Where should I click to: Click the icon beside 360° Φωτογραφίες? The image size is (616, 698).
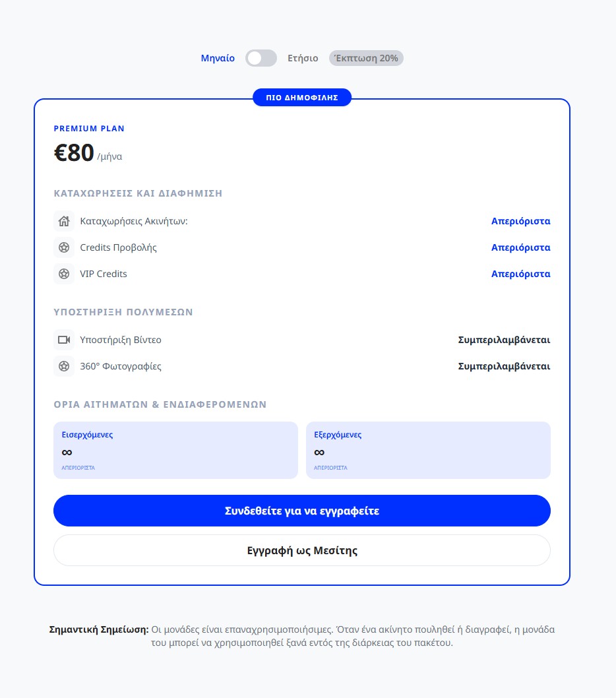tap(64, 366)
